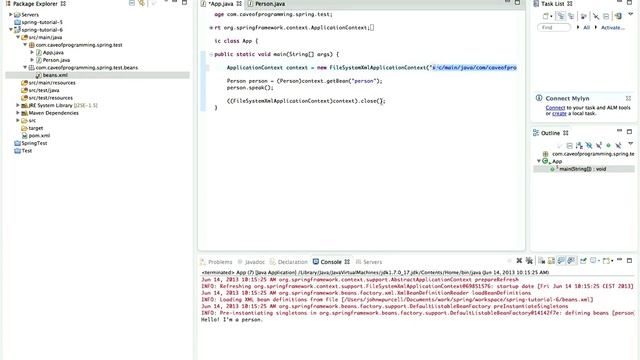Open Task List view menu arrow
The height and width of the screenshot is (360, 640).
pos(631,14)
